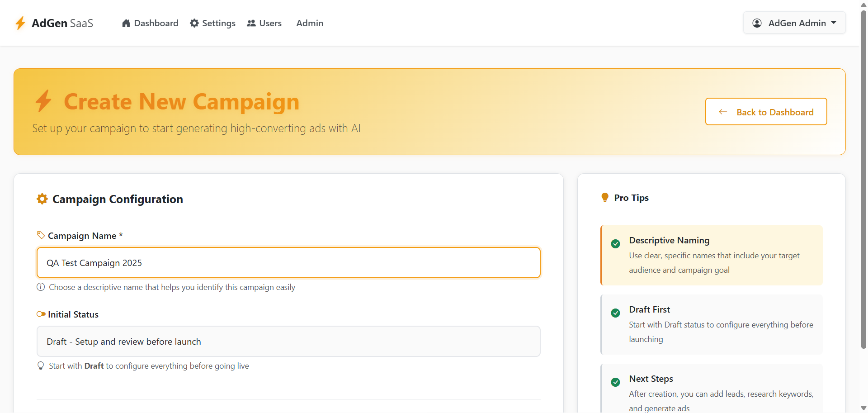
Task: Open the Initial Status select box
Action: coord(288,342)
